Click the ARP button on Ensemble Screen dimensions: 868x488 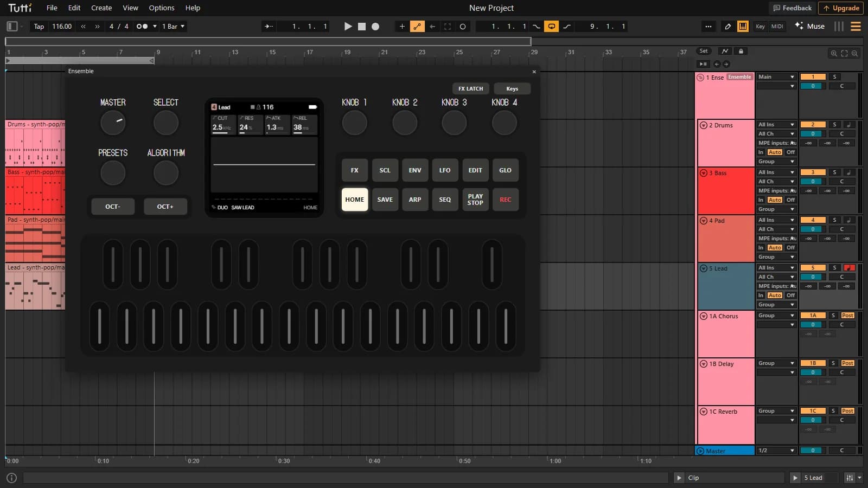[415, 200]
